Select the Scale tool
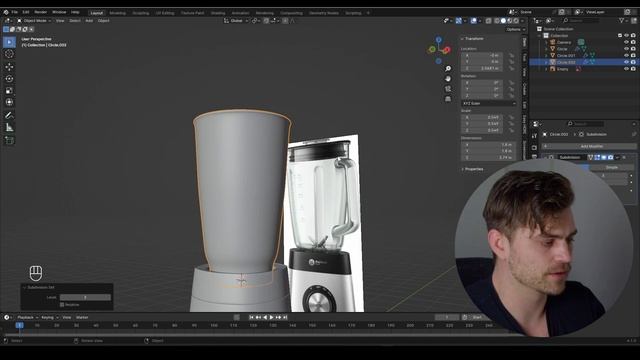This screenshot has width=640, height=360. click(x=9, y=91)
